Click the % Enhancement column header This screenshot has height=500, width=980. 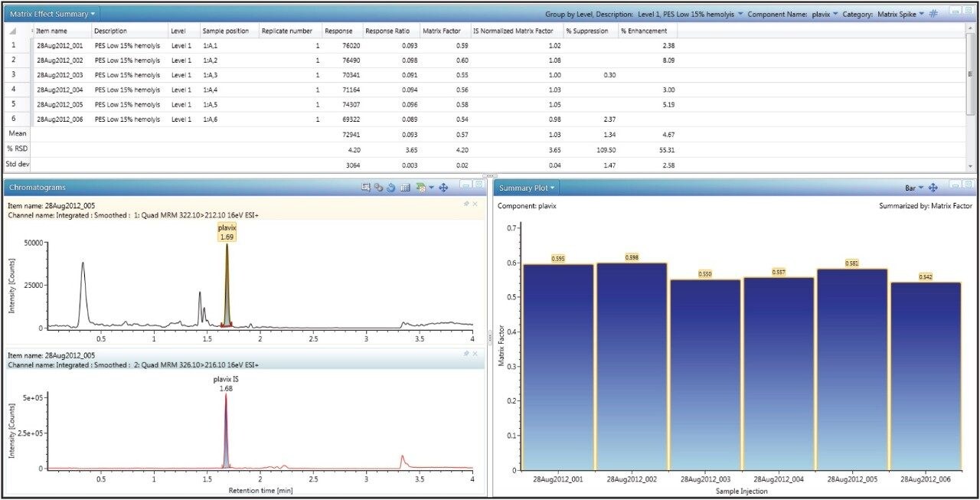coord(647,31)
